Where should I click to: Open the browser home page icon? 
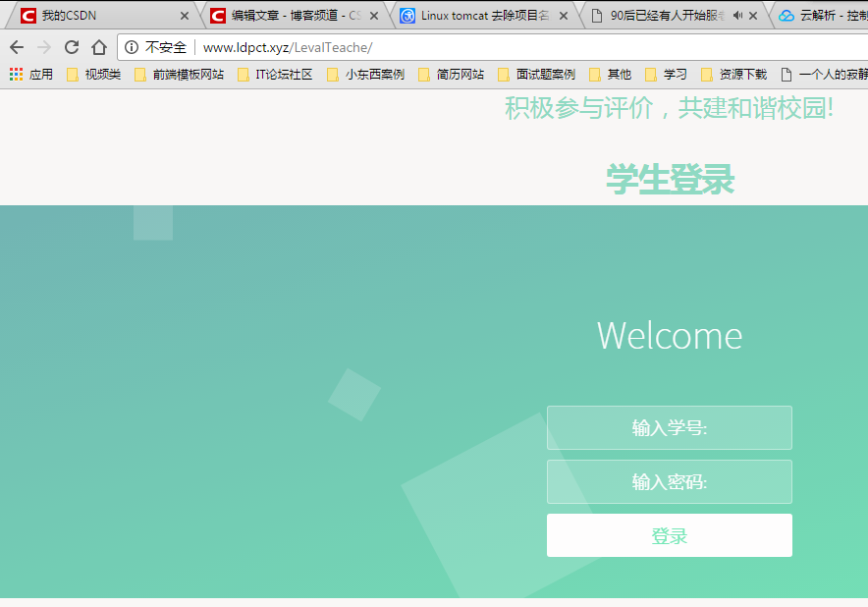tap(98, 46)
